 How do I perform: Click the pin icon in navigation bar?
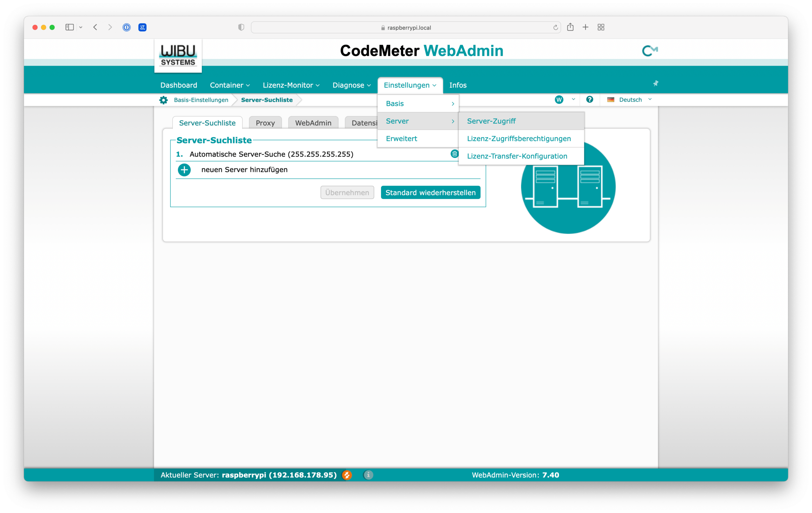(x=656, y=83)
